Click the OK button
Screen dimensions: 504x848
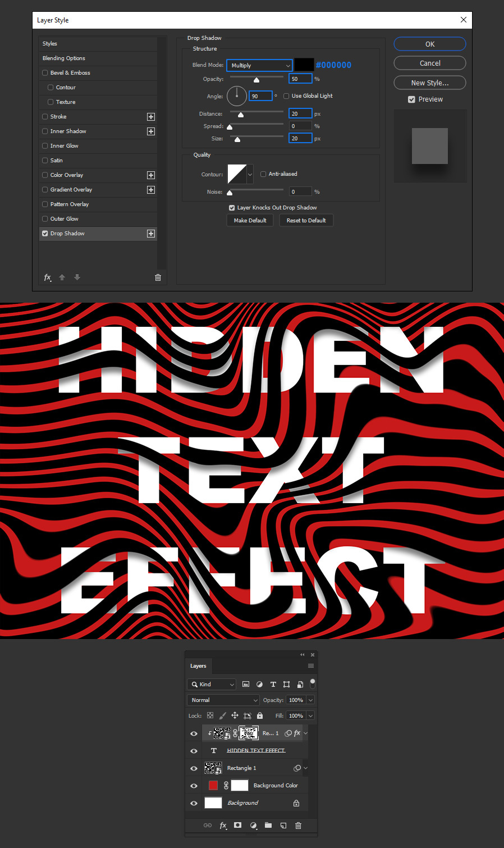click(430, 44)
